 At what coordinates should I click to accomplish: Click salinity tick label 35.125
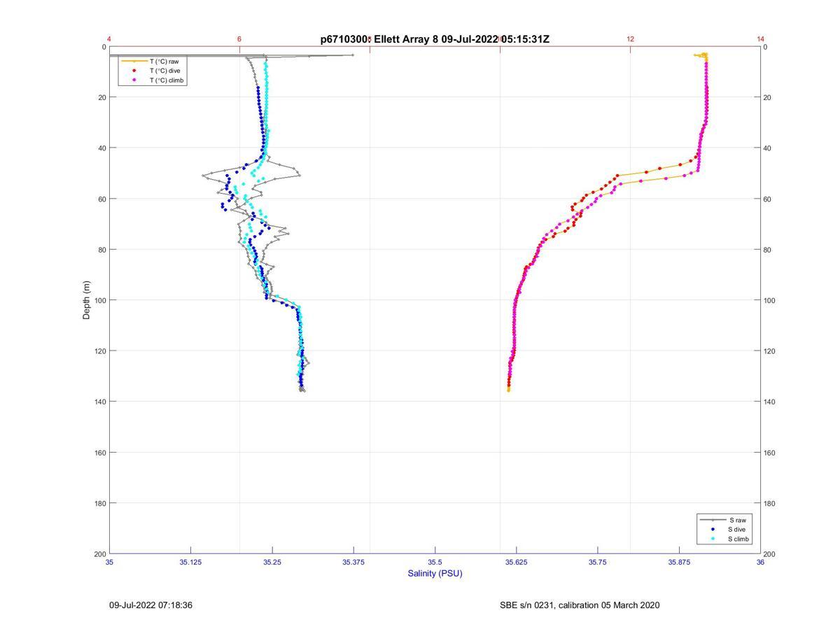(190, 562)
